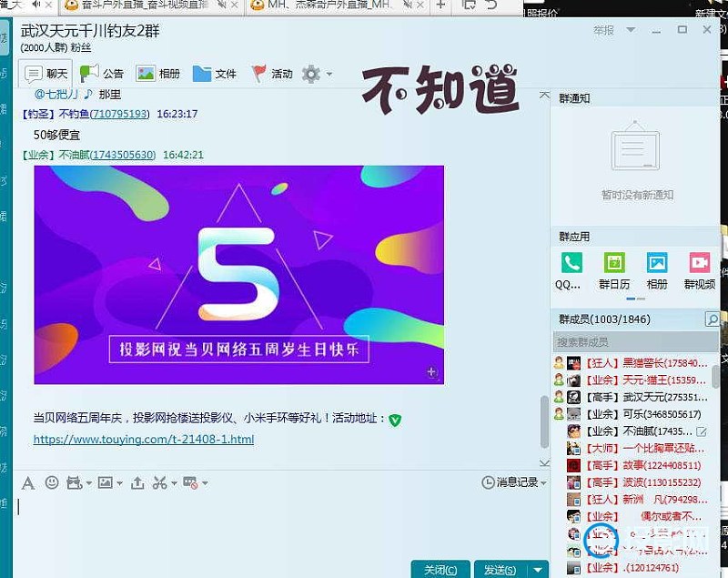728x578 pixels.
Task: Switch to the 聊天 tab
Action: tap(46, 74)
